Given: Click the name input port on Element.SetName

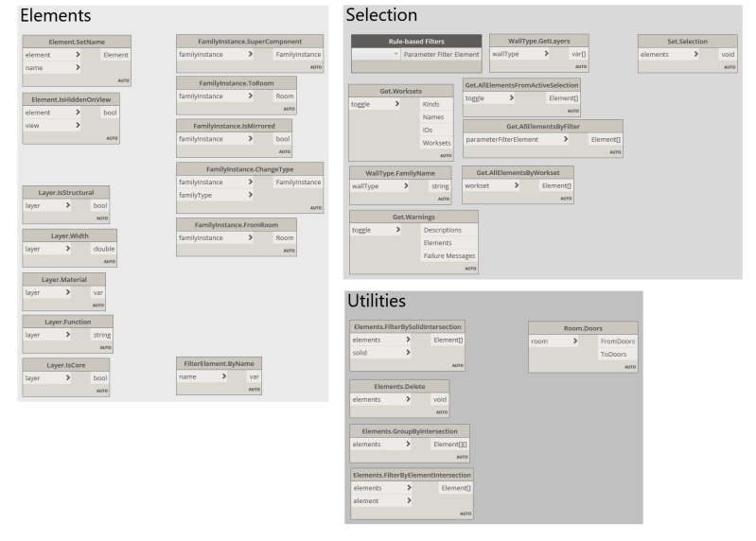Looking at the screenshot, I should point(52,68).
